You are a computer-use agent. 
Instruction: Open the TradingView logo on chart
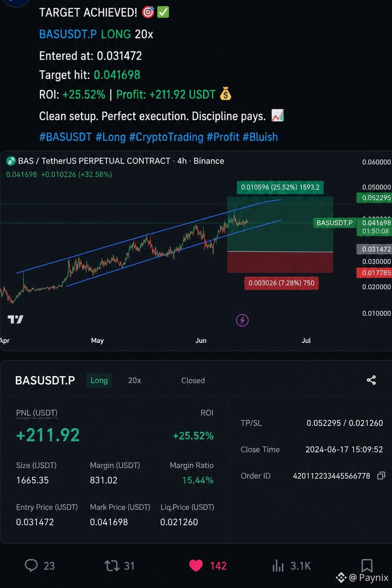(15, 319)
